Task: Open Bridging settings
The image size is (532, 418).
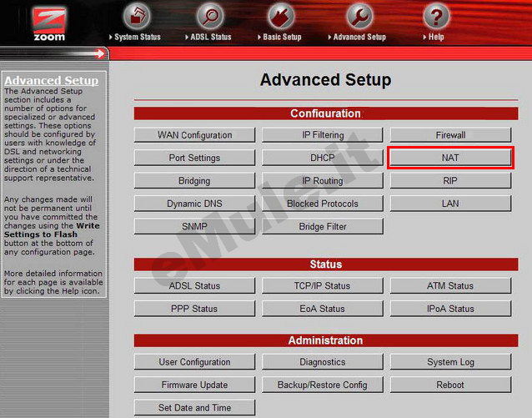Action: tap(194, 181)
